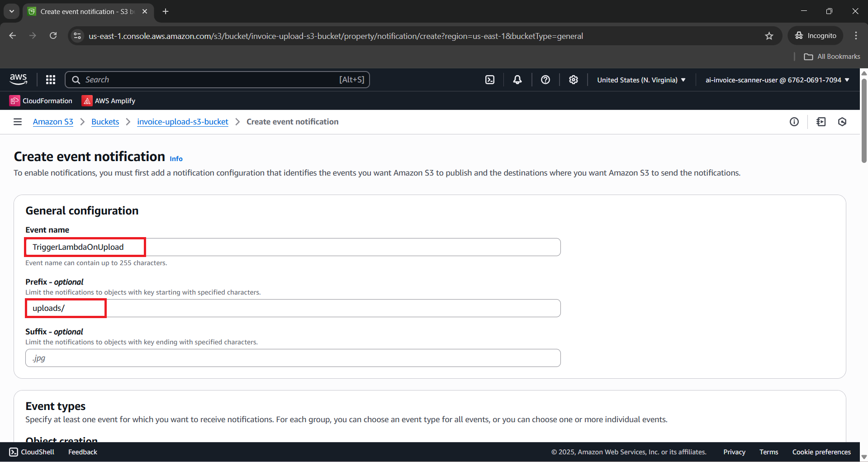The width and height of the screenshot is (868, 462).
Task: Focus the Event name text field
Action: point(293,247)
